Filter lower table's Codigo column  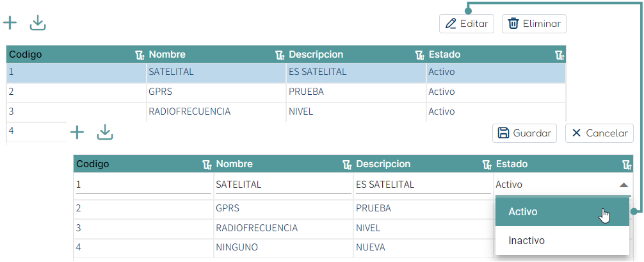(x=207, y=165)
